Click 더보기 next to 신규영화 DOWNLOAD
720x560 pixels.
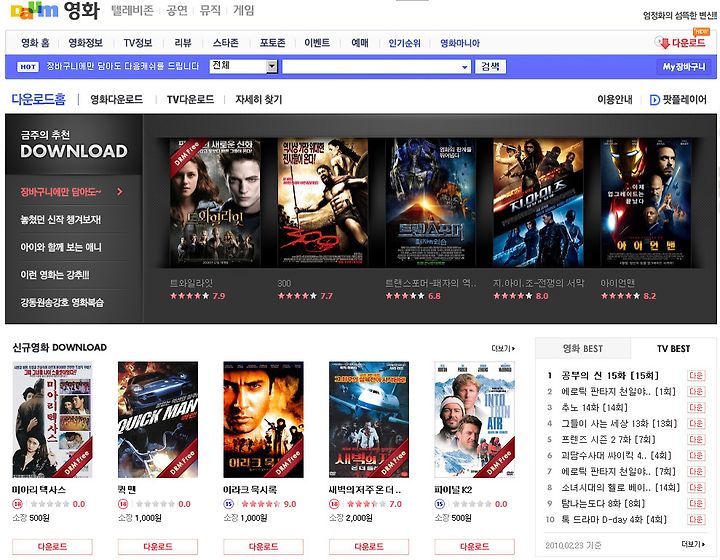[x=503, y=348]
